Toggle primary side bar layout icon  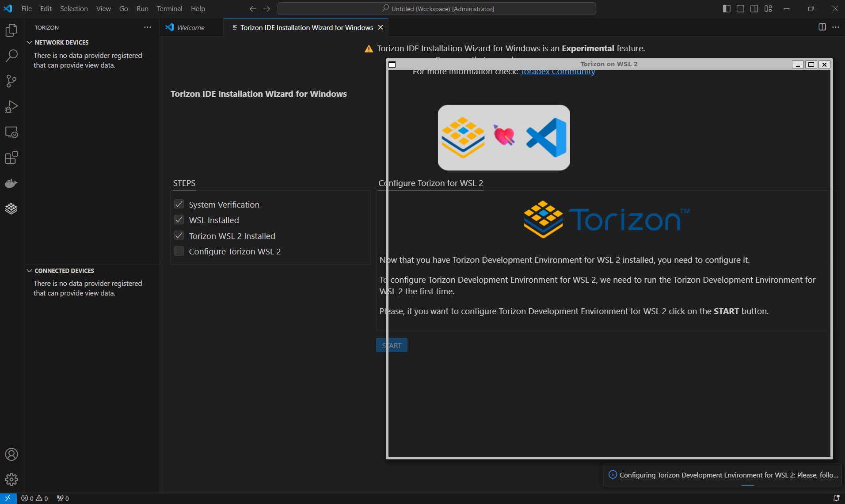pyautogui.click(x=727, y=9)
